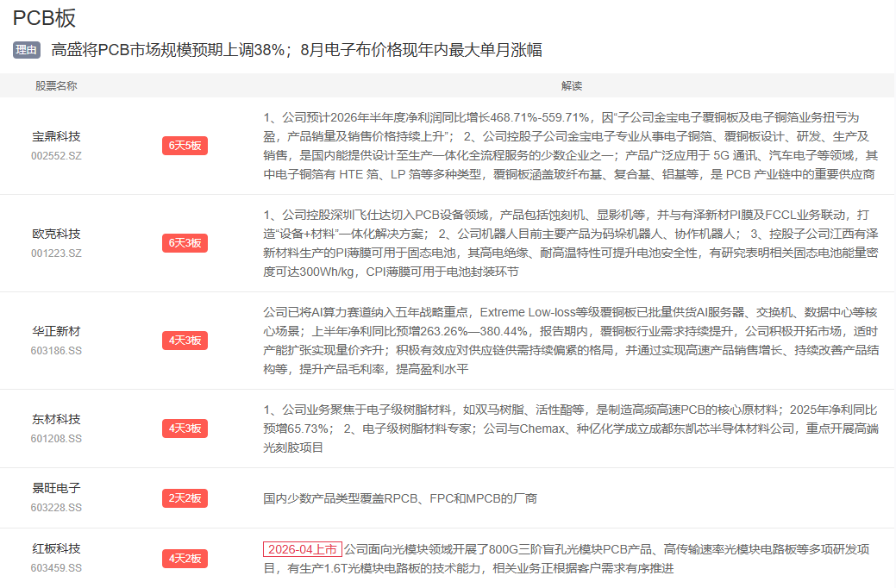The height and width of the screenshot is (588, 896).
Task: Click the PCB板 section title
Action: click(x=44, y=18)
